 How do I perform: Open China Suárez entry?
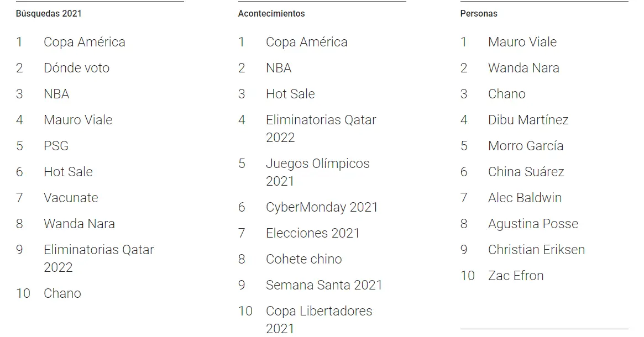pos(526,172)
